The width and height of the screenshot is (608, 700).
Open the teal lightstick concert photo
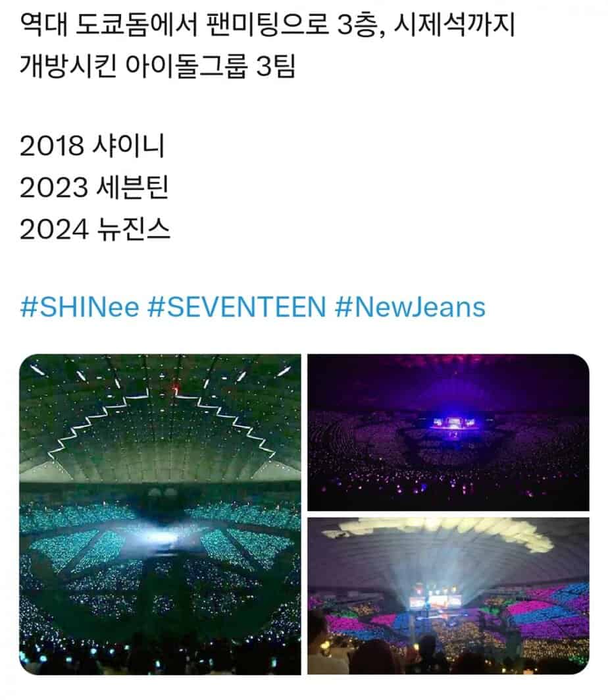point(160,514)
